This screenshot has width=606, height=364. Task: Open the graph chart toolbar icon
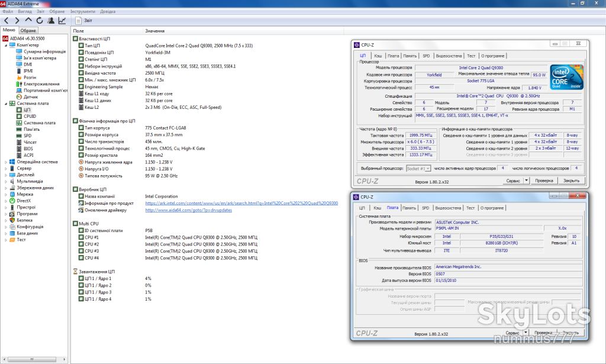[62, 21]
